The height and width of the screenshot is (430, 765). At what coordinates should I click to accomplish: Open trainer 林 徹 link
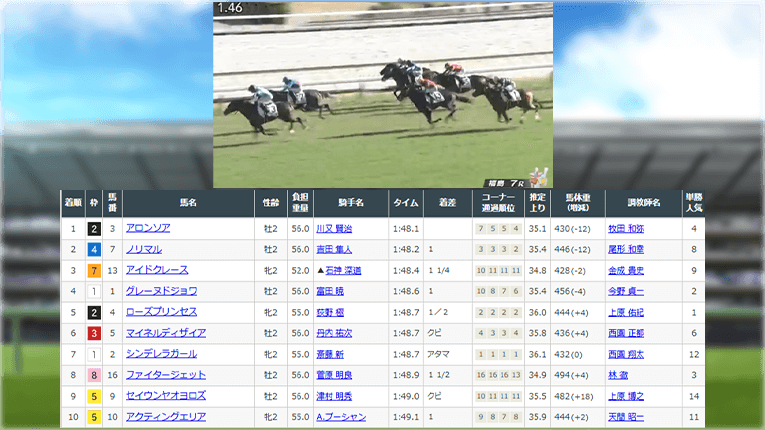coord(618,375)
